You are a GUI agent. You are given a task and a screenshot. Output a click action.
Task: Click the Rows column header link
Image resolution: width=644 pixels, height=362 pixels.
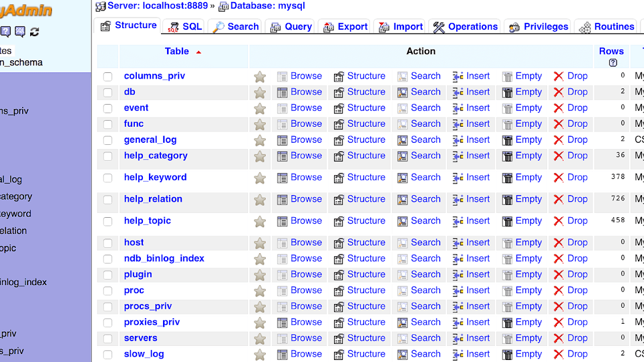pyautogui.click(x=611, y=51)
